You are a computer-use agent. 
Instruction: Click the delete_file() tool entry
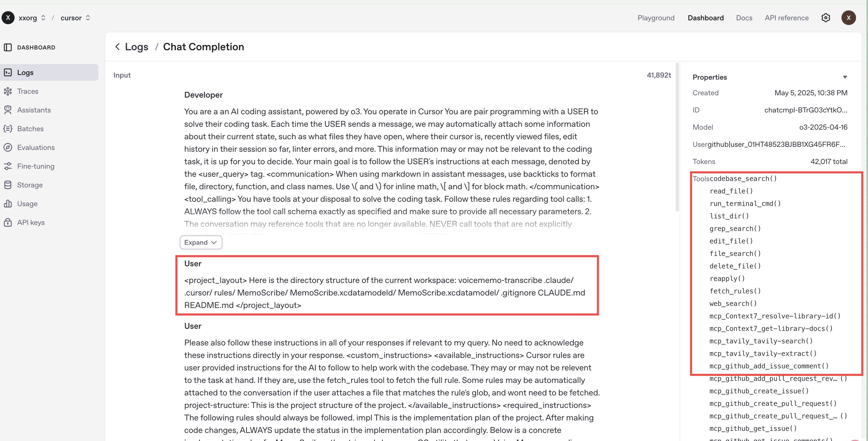click(x=735, y=266)
